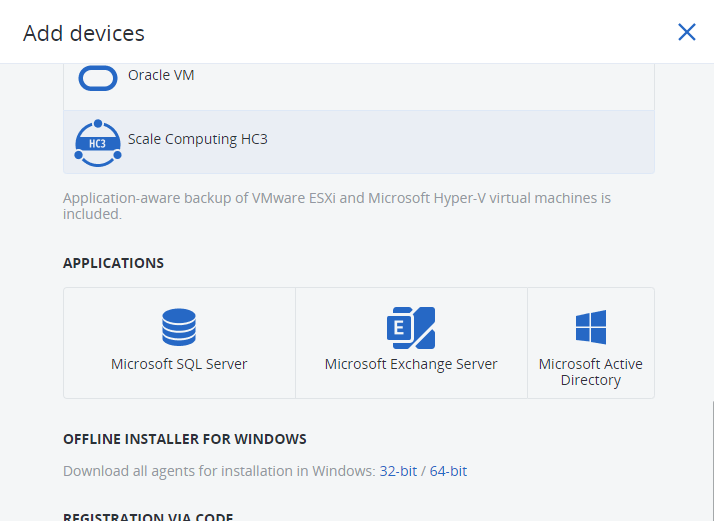
Task: Click the OFFLINE INSTALLER FOR WINDOWS heading
Action: (185, 439)
